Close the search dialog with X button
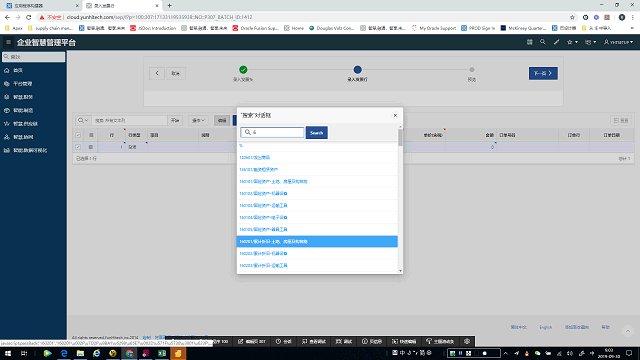 click(x=395, y=116)
